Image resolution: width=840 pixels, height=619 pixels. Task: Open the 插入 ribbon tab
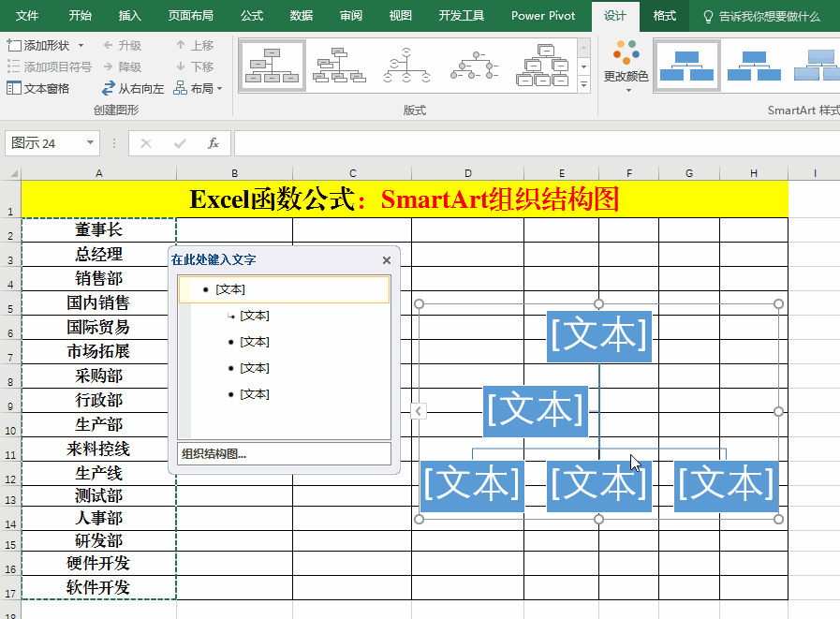tap(130, 16)
